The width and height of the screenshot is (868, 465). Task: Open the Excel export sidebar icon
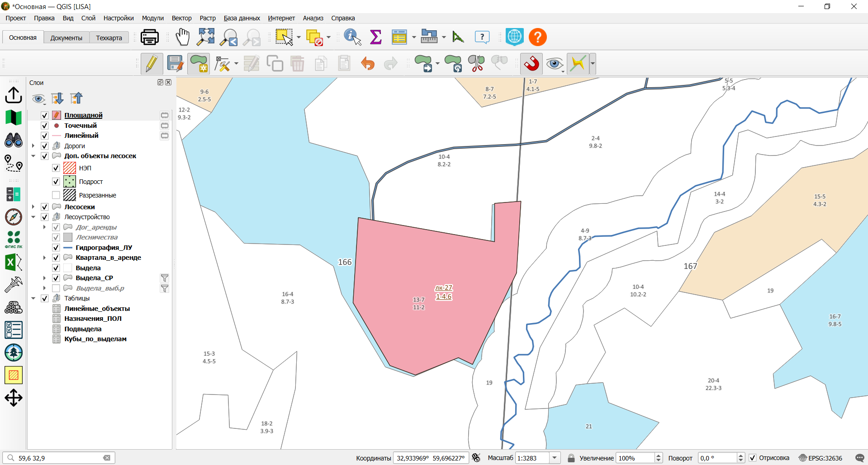click(x=14, y=262)
